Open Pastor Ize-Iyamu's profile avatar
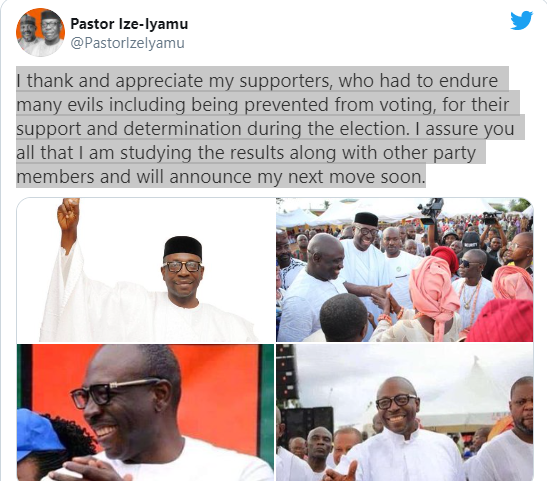 tap(40, 32)
